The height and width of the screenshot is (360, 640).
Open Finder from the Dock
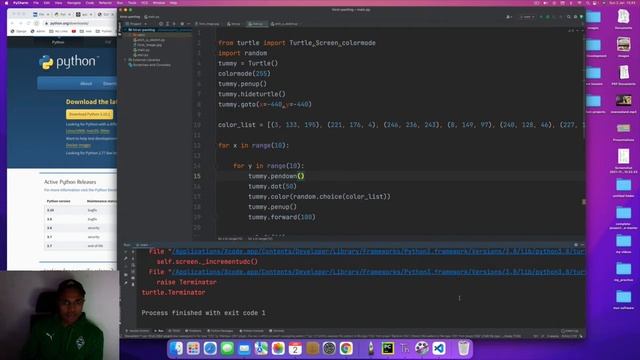coord(176,349)
